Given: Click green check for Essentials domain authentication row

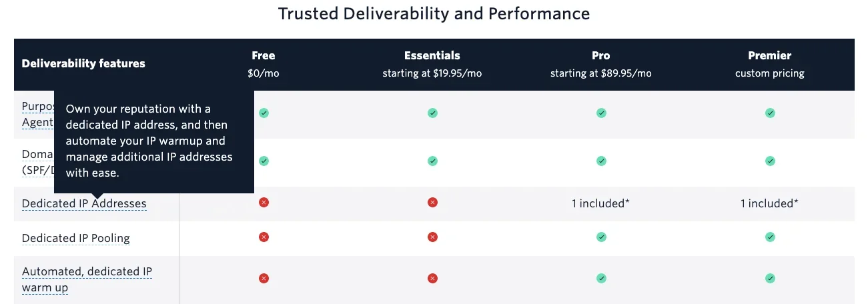Looking at the screenshot, I should coord(432,161).
